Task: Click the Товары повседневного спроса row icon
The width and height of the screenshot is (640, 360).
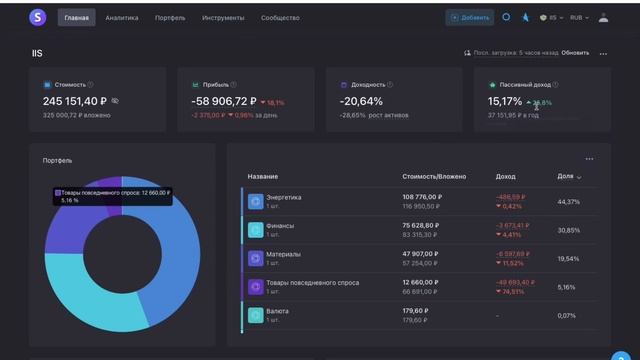Action: coord(256,287)
